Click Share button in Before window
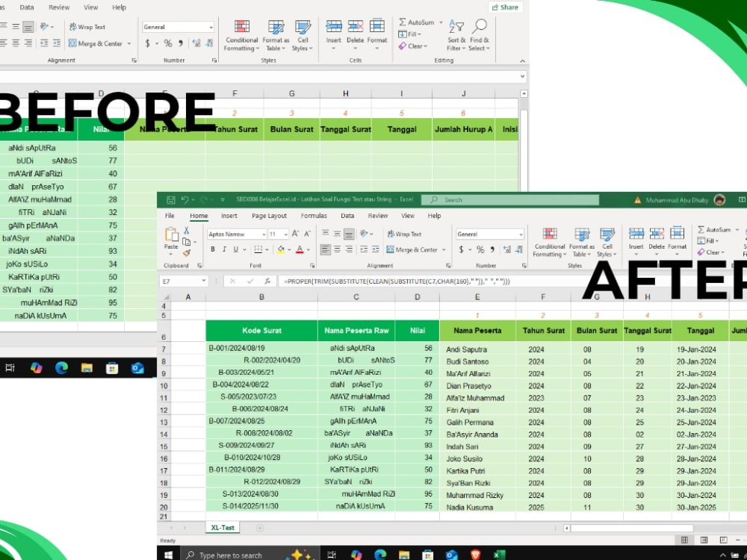Screen dimensions: 747x560 click(x=505, y=7)
